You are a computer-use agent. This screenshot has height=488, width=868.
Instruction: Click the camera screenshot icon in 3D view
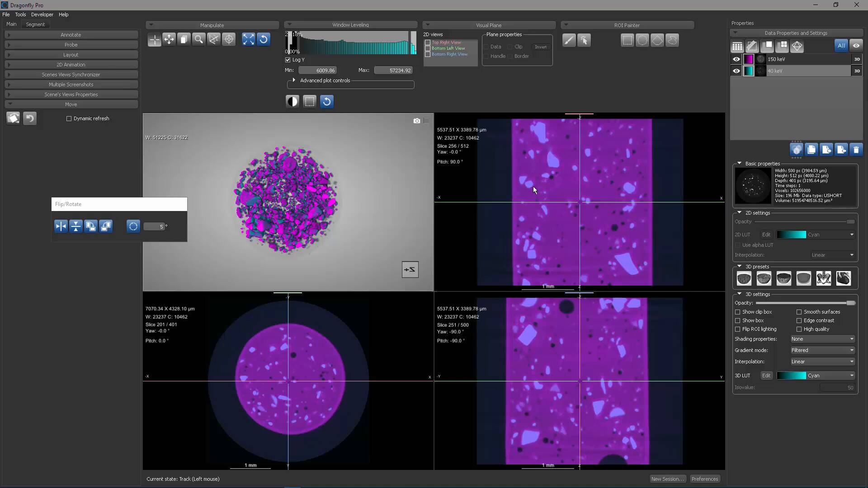pos(417,121)
